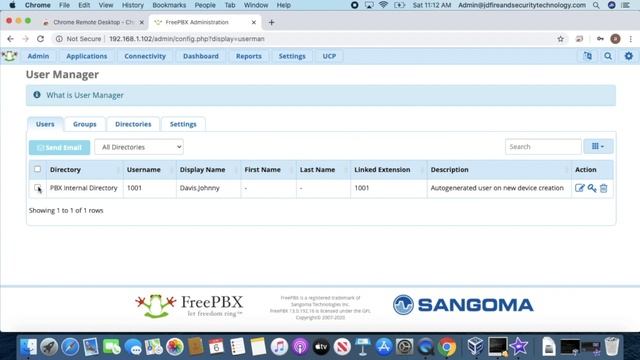Switch to the Directories tab
Screen dimensions: 640x360
click(133, 124)
